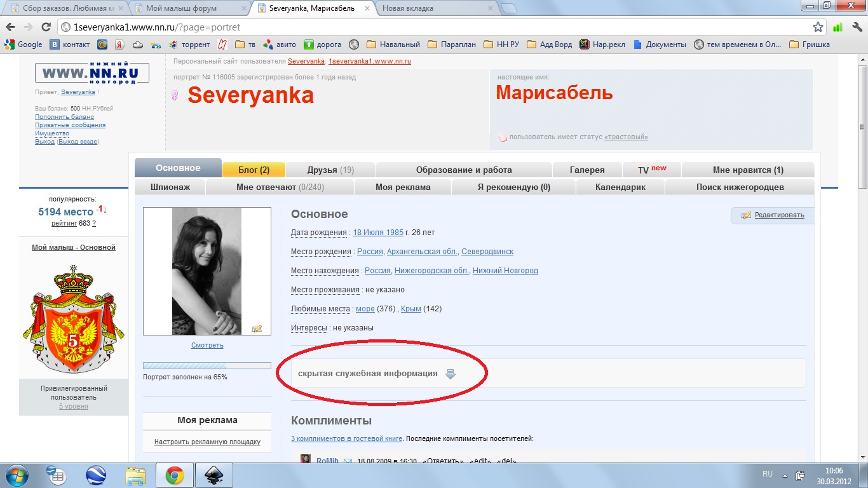Expand 'скрытая служебная информация' section
This screenshot has height=488, width=868.
[451, 374]
